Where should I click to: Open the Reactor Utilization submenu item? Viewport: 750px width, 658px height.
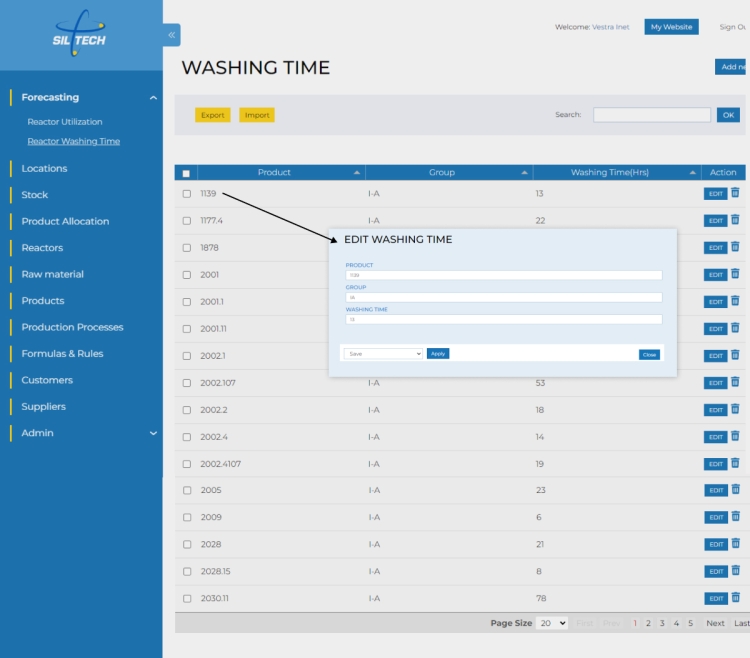click(x=65, y=122)
